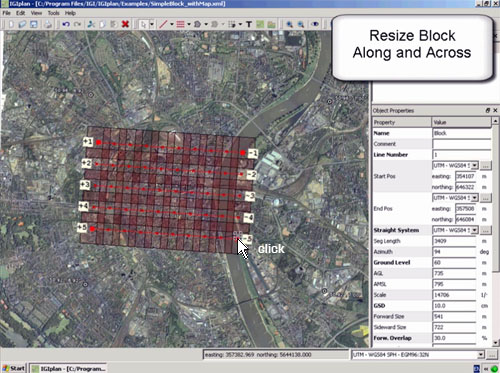Select the red diagonal line drawing tool

click(x=163, y=24)
